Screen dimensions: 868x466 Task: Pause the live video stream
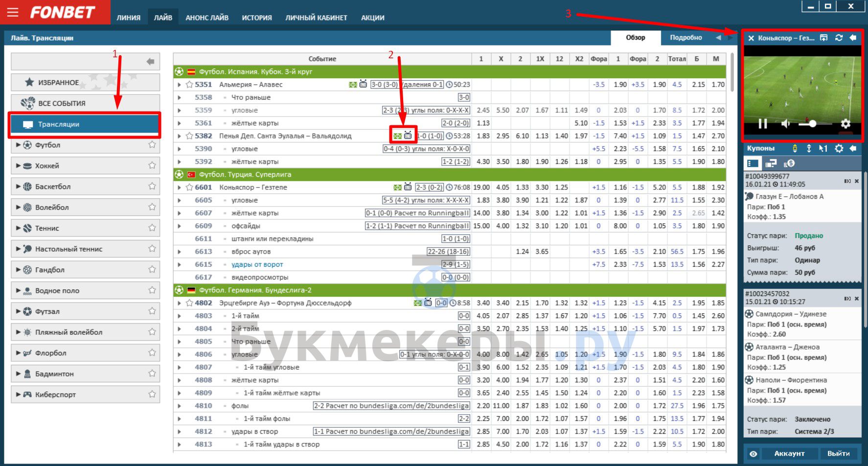pos(762,124)
